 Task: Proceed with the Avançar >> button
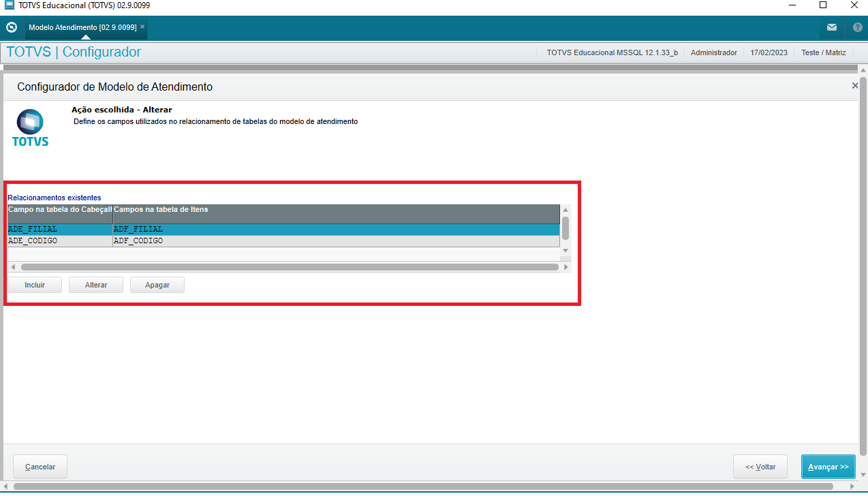click(828, 467)
